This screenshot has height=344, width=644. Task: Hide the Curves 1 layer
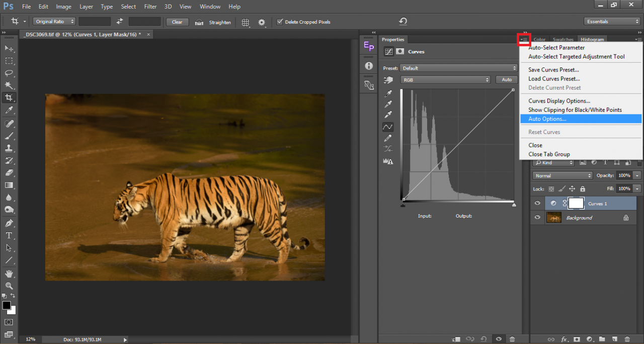(x=537, y=203)
